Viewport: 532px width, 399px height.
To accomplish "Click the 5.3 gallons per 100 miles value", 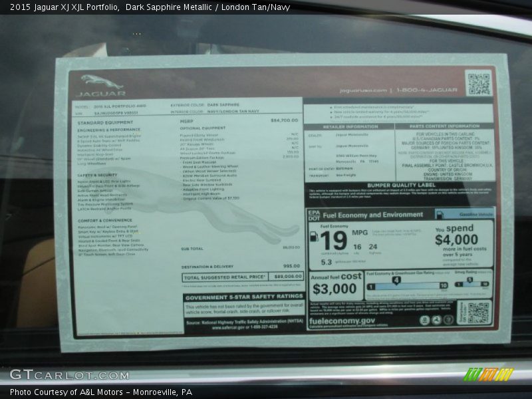I will [x=326, y=262].
